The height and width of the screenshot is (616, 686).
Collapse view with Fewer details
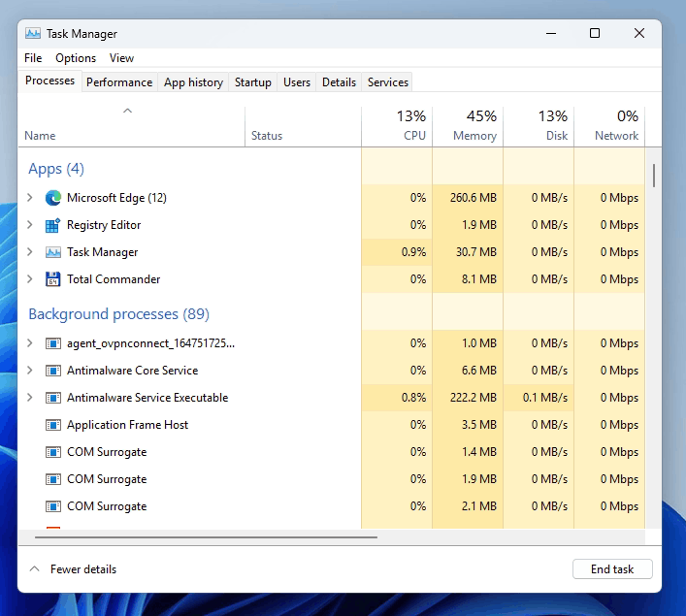pyautogui.click(x=73, y=569)
